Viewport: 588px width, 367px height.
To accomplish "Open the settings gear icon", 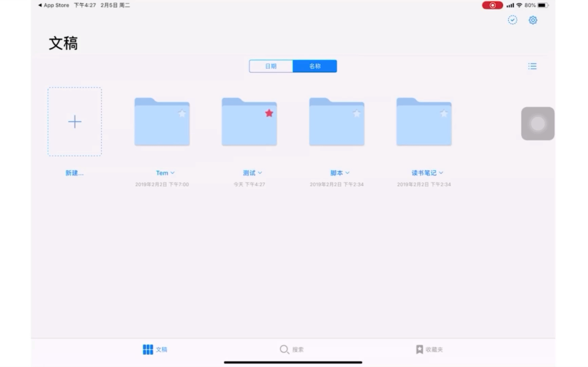I will (x=533, y=20).
